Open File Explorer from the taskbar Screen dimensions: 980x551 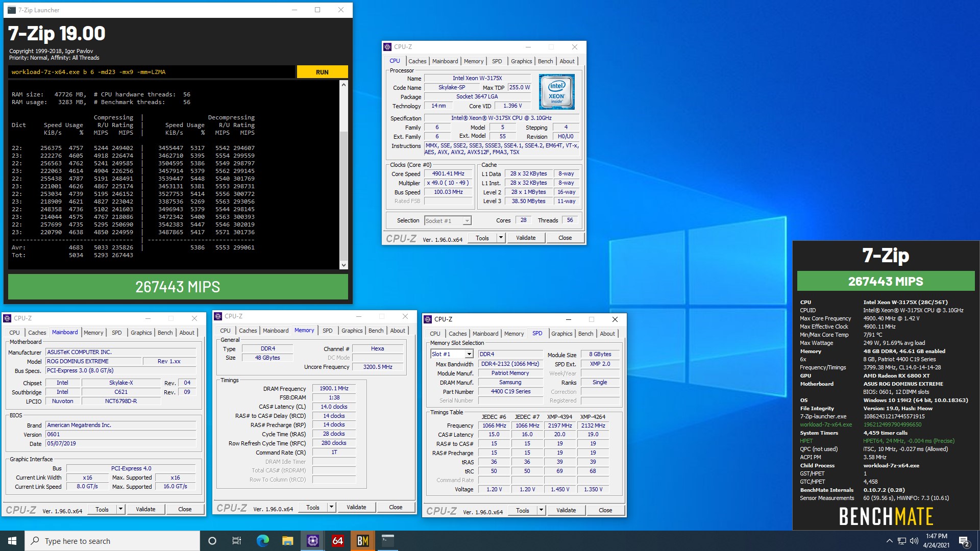tap(287, 541)
